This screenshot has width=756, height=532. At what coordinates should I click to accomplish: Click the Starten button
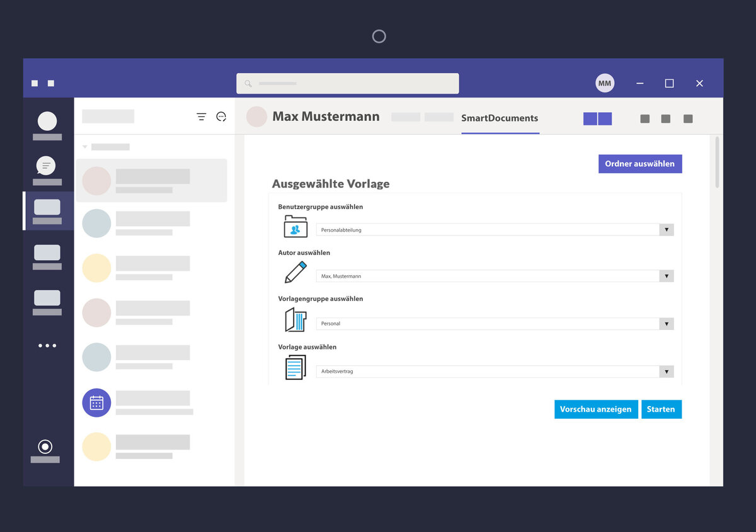point(661,409)
